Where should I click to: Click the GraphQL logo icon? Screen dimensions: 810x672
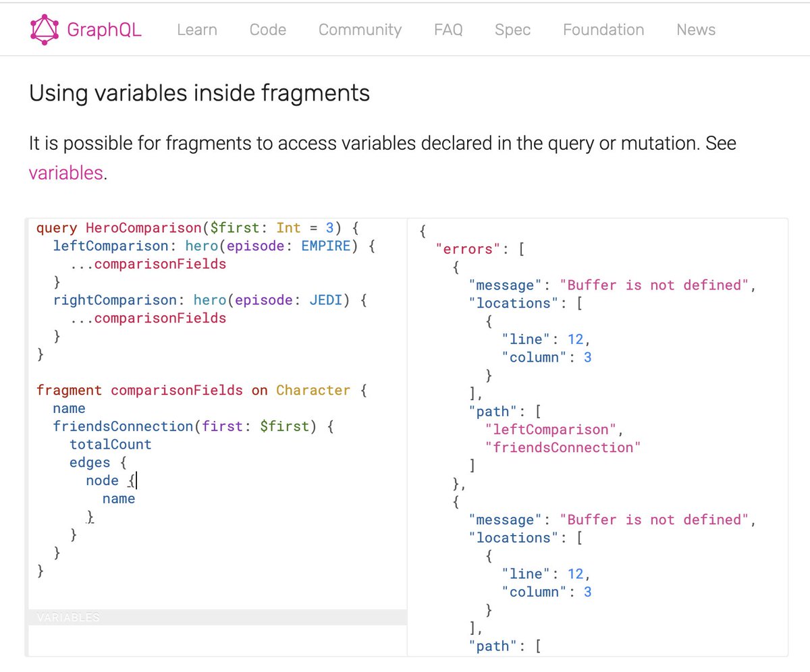[45, 30]
